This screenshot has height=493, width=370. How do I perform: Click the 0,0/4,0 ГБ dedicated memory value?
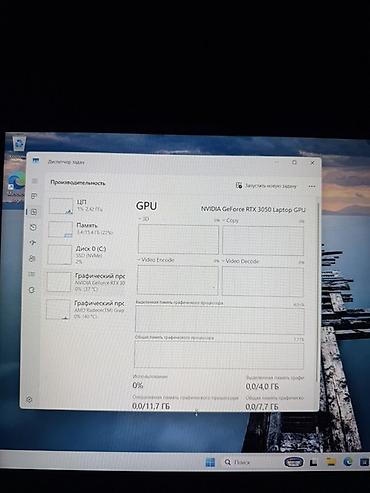[262, 387]
